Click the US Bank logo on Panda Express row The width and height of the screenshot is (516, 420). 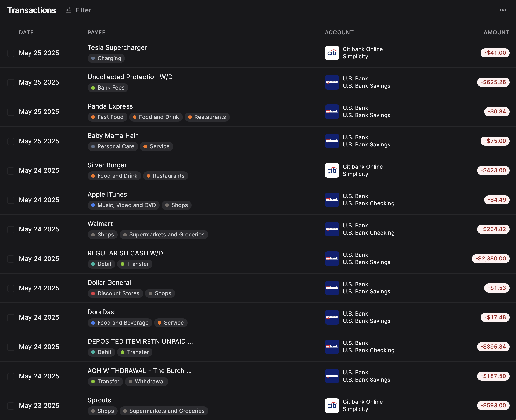(x=332, y=111)
